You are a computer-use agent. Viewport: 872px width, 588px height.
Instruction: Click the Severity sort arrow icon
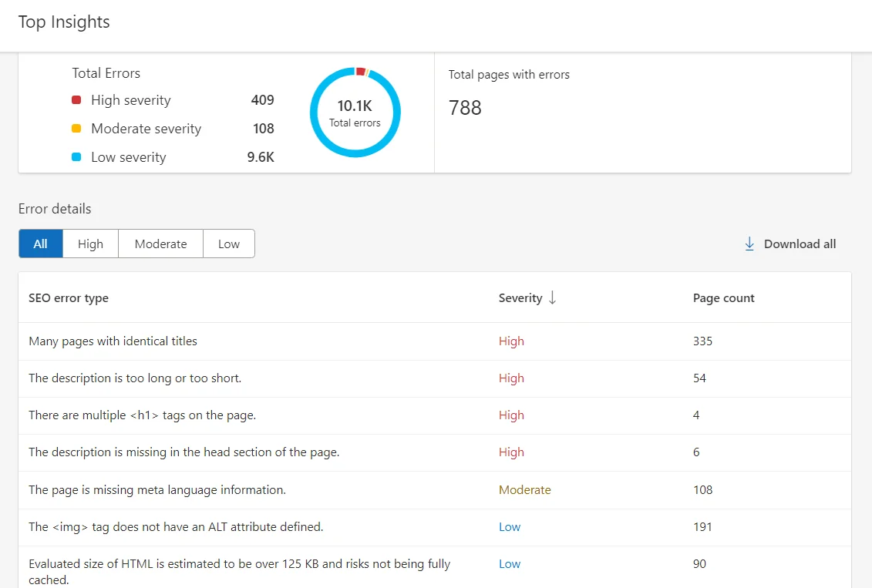tap(552, 297)
